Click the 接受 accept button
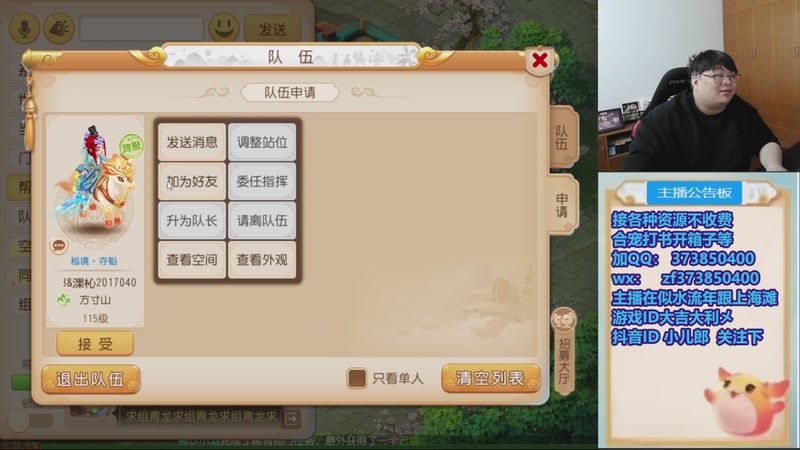Viewport: 800px width, 450px height. tap(95, 343)
